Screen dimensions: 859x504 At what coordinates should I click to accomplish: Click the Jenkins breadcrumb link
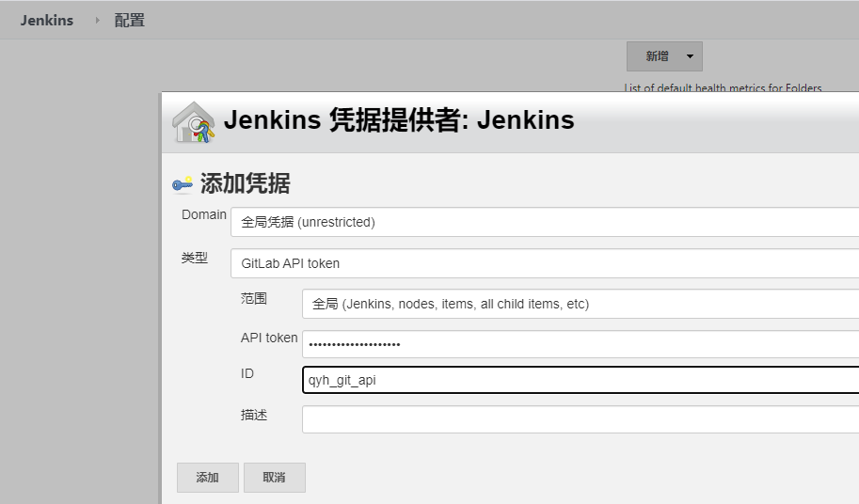(x=46, y=21)
